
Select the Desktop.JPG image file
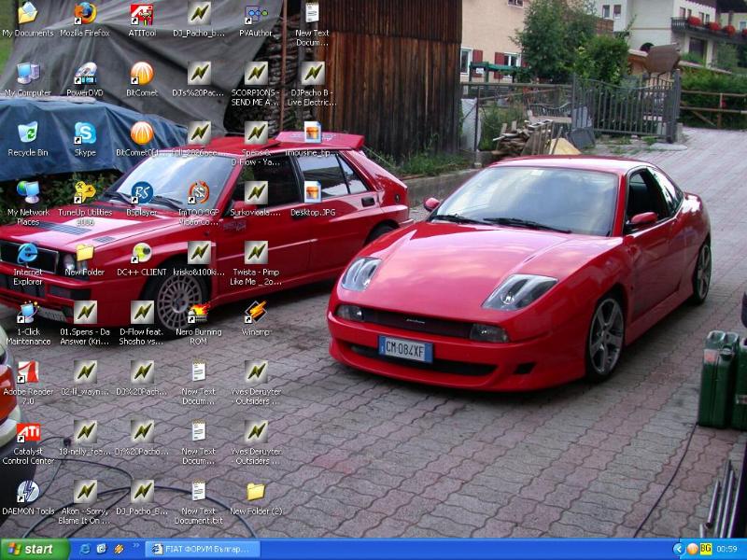point(312,193)
